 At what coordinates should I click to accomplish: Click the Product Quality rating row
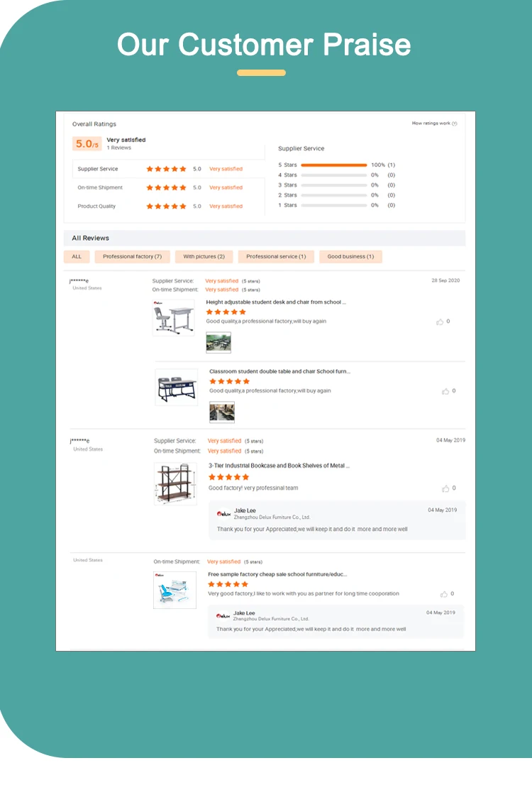click(x=169, y=207)
